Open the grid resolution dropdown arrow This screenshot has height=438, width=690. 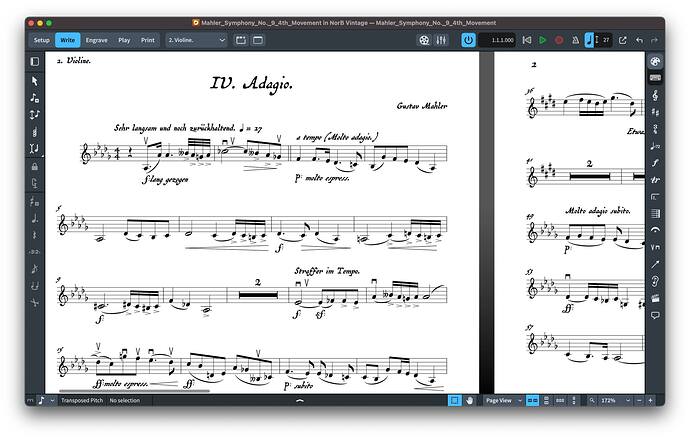click(52, 400)
